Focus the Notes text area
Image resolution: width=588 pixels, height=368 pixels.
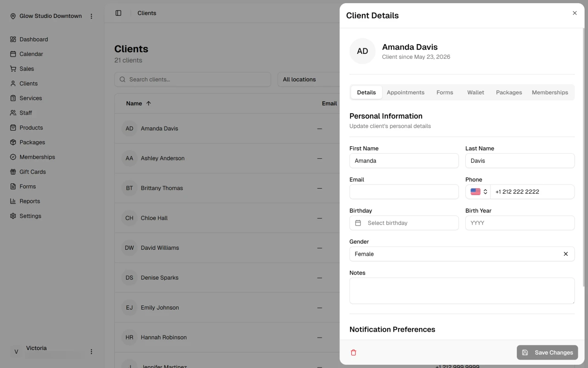(x=462, y=291)
